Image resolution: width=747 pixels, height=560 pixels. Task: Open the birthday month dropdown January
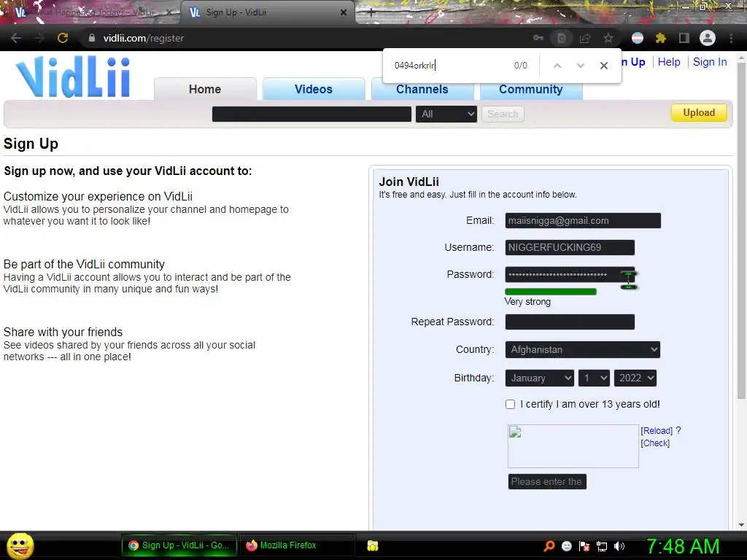pyautogui.click(x=540, y=378)
